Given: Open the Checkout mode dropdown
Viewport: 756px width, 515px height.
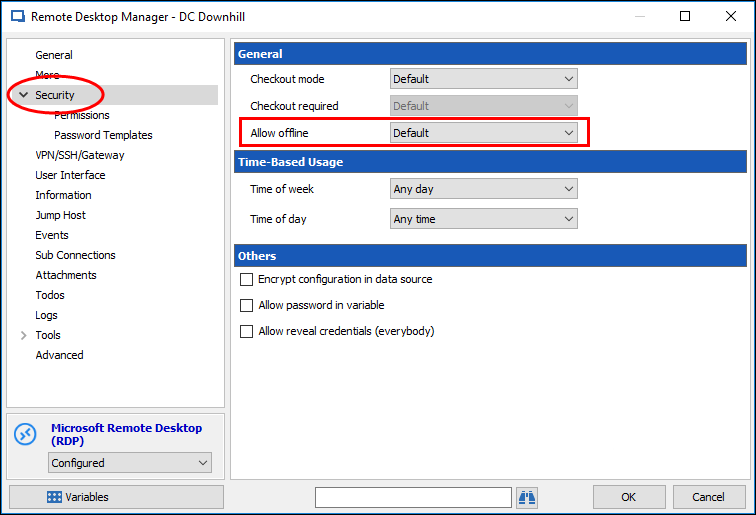Looking at the screenshot, I should point(483,79).
